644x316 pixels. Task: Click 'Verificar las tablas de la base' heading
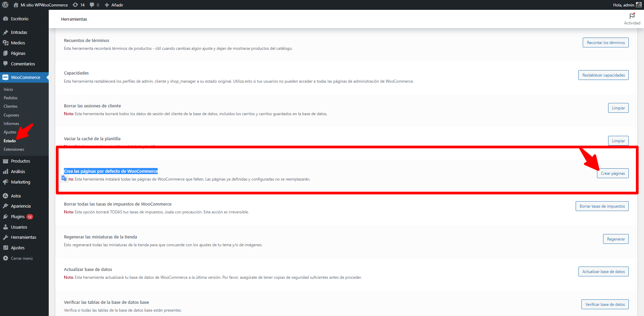click(x=106, y=302)
